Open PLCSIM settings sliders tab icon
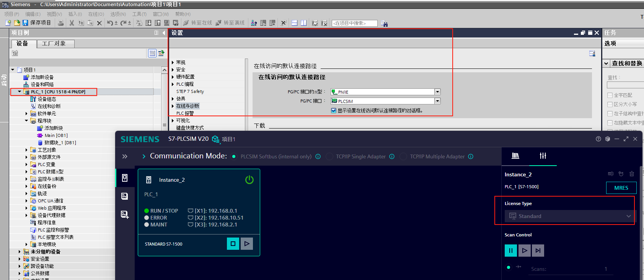Screen dimensions: 644x280 pyautogui.click(x=543, y=156)
